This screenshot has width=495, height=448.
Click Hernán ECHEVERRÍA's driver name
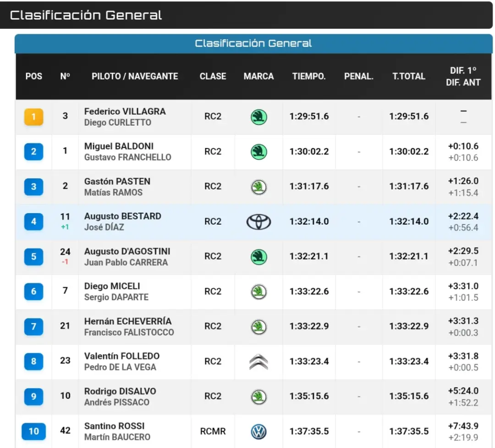(x=128, y=321)
